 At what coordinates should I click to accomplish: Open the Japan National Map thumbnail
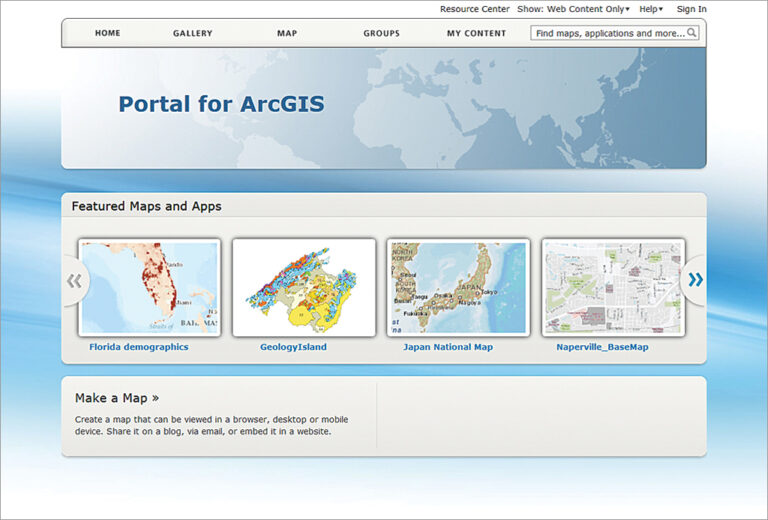pos(458,287)
